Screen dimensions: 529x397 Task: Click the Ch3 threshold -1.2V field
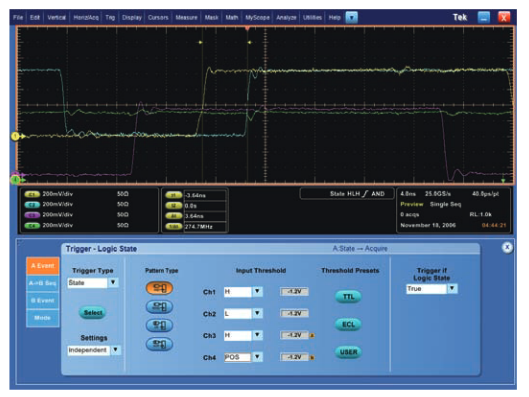(294, 335)
